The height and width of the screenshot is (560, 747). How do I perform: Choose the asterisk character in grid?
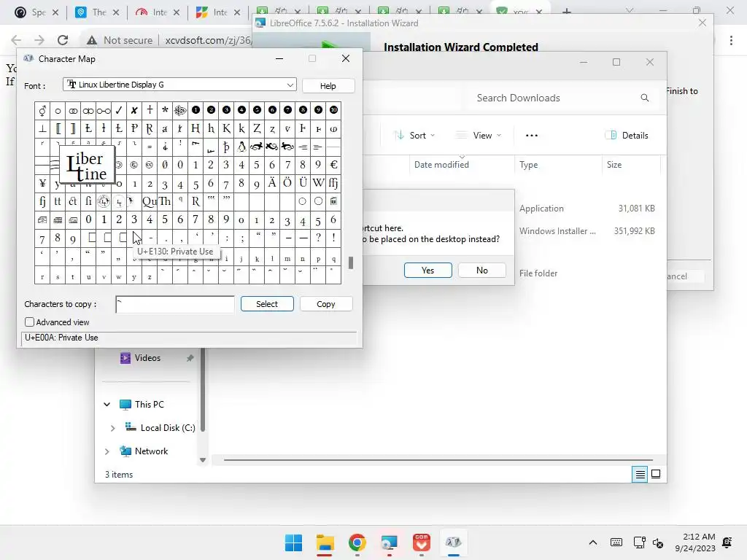point(165,111)
